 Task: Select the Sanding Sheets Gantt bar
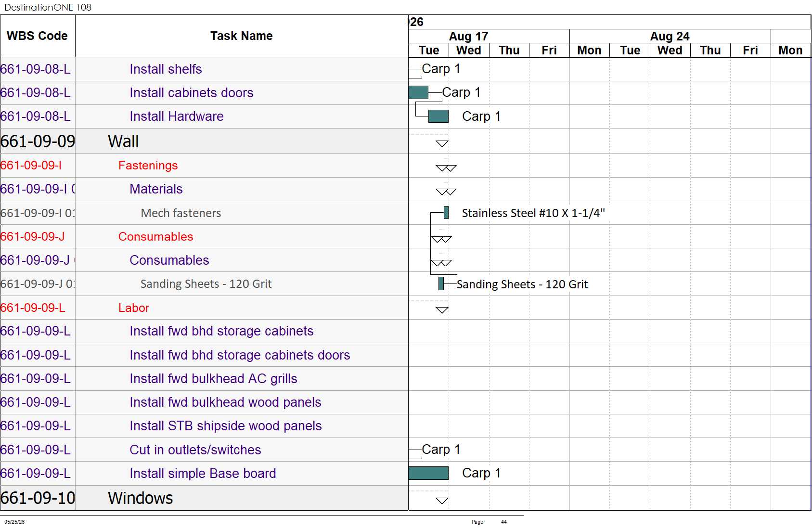441,283
